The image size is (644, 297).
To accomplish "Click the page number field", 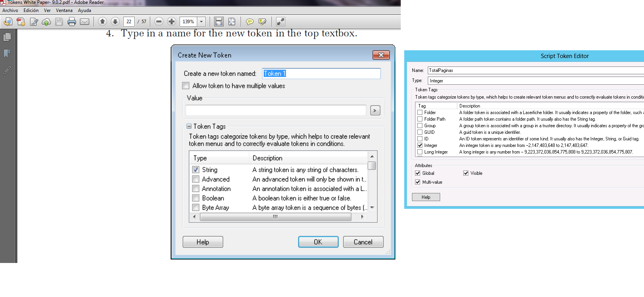I will pyautogui.click(x=129, y=22).
